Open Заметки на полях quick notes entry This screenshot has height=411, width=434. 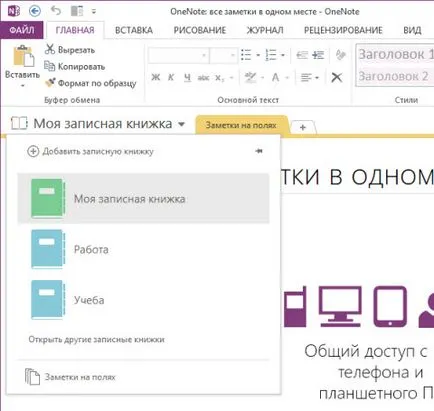pyautogui.click(x=71, y=377)
